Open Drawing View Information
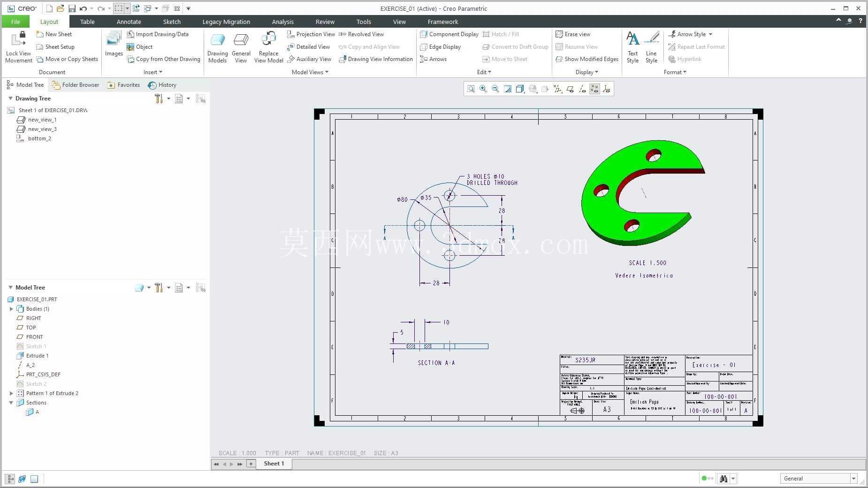 click(376, 59)
